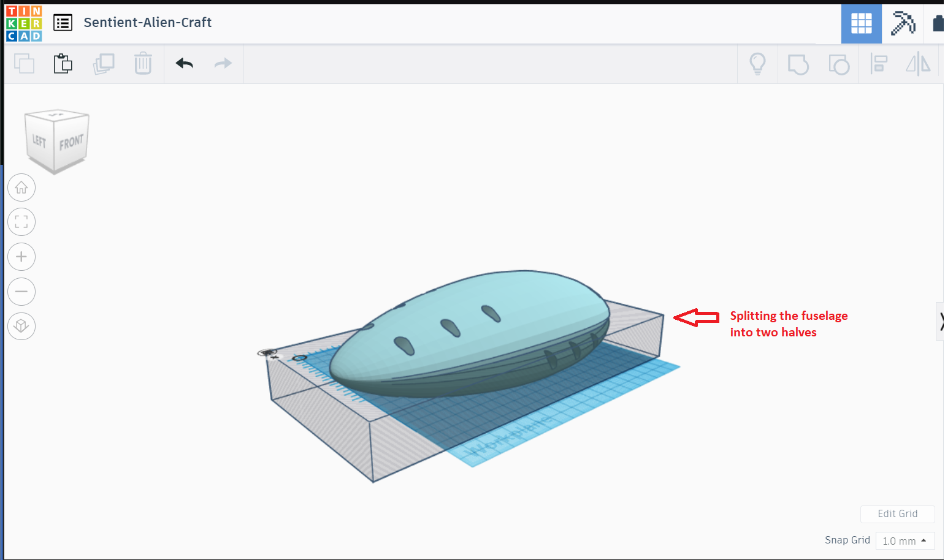The image size is (945, 560).
Task: Switch to Bricks mode
Action: point(938,24)
